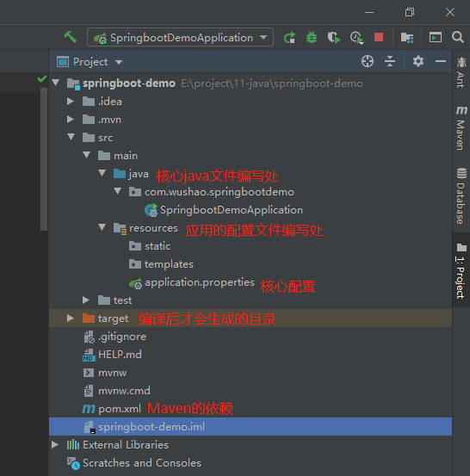Open the SpringbootDemoApplication run configuration dropdown

tap(180, 38)
